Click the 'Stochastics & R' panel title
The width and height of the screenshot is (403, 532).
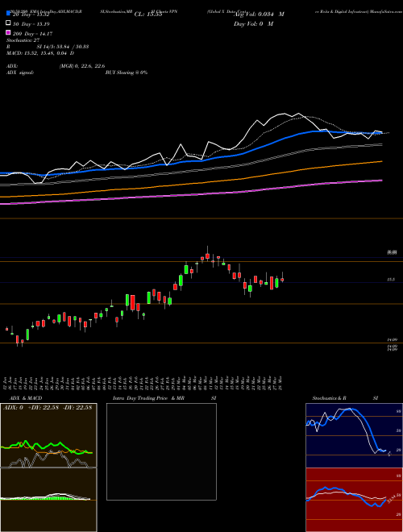(329, 398)
